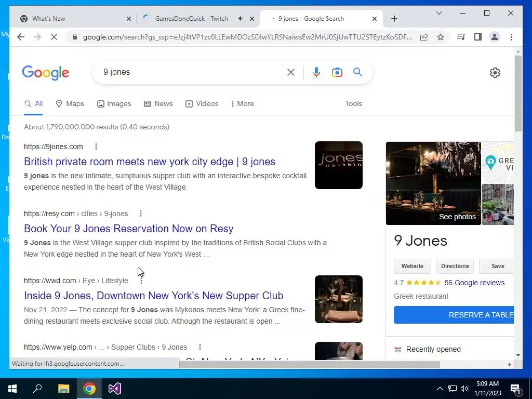532x399 pixels.
Task: Bookmark this page with the star
Action: point(441,37)
